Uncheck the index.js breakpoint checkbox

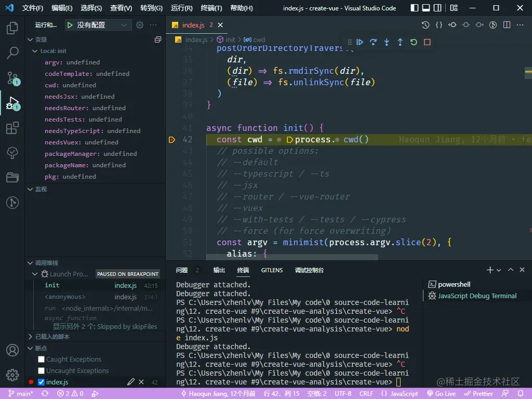[42, 382]
